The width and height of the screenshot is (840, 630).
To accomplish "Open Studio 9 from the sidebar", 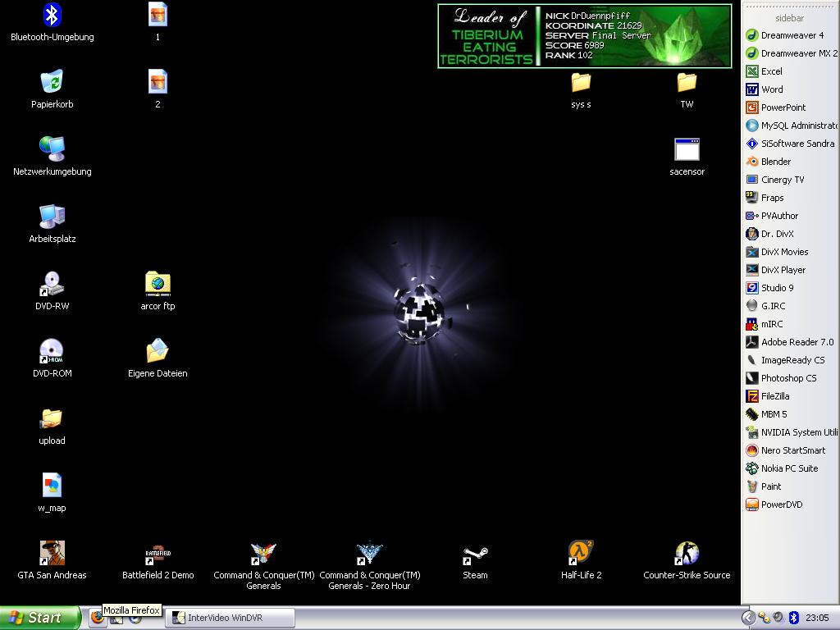I will point(769,288).
